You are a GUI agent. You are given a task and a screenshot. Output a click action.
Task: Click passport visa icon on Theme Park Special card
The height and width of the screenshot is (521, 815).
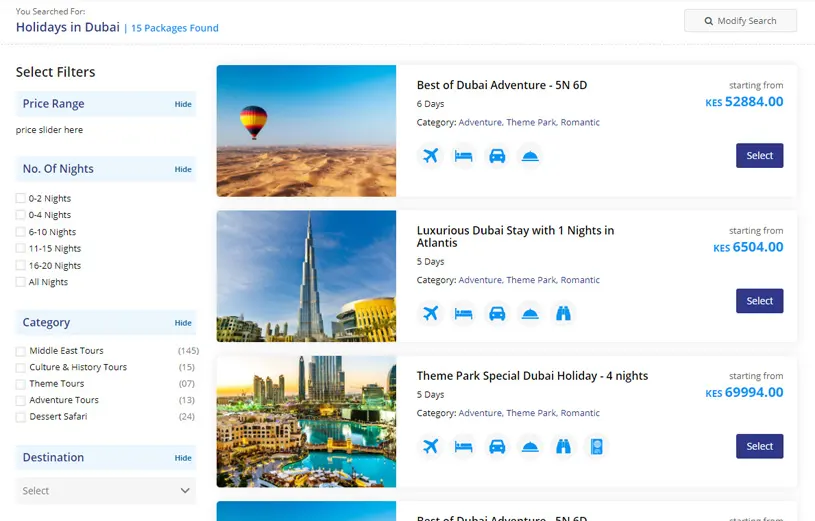(597, 446)
